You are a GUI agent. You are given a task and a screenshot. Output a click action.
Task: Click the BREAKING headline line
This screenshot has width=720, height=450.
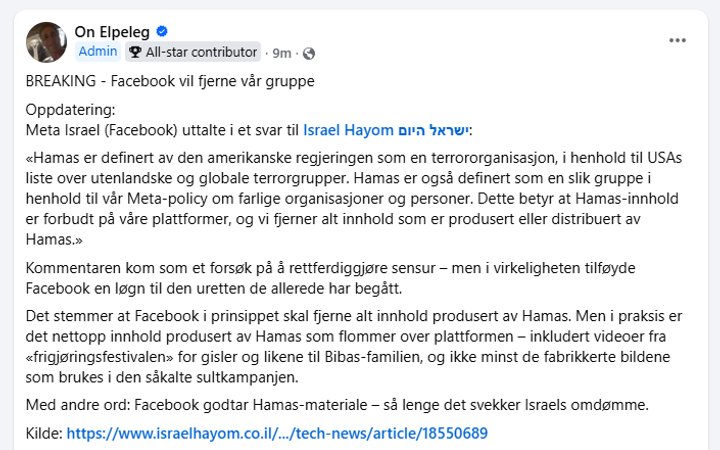(x=170, y=81)
